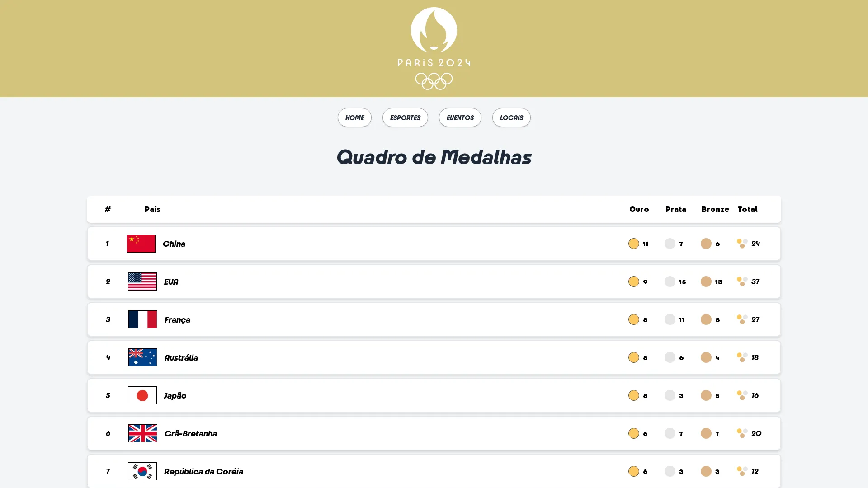The height and width of the screenshot is (488, 868).
Task: Click the France flag icon
Action: (x=142, y=319)
